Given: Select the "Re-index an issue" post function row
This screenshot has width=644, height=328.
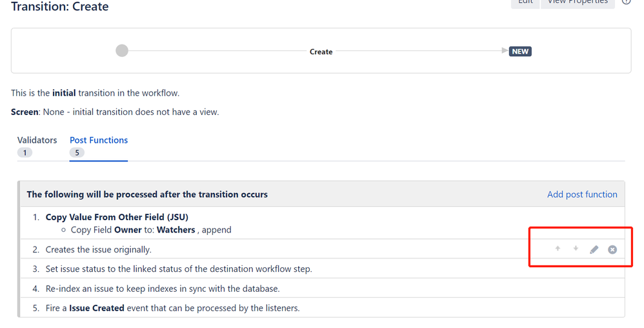Looking at the screenshot, I should (x=323, y=289).
